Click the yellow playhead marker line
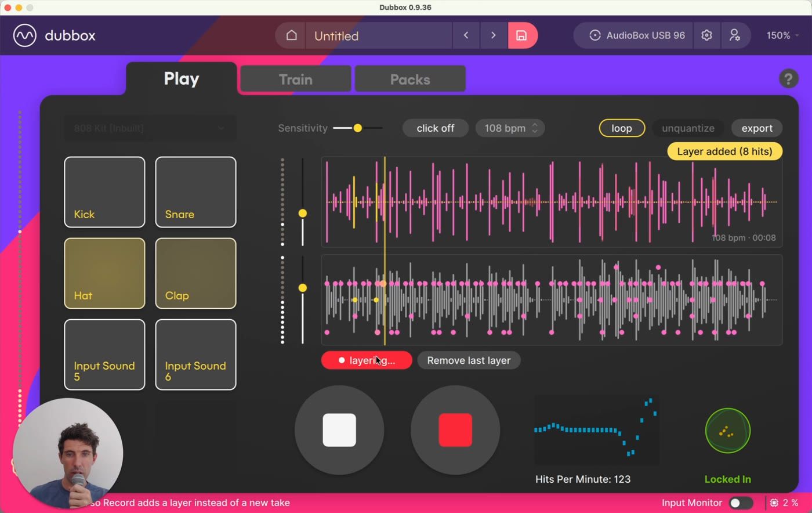 [x=385, y=251]
